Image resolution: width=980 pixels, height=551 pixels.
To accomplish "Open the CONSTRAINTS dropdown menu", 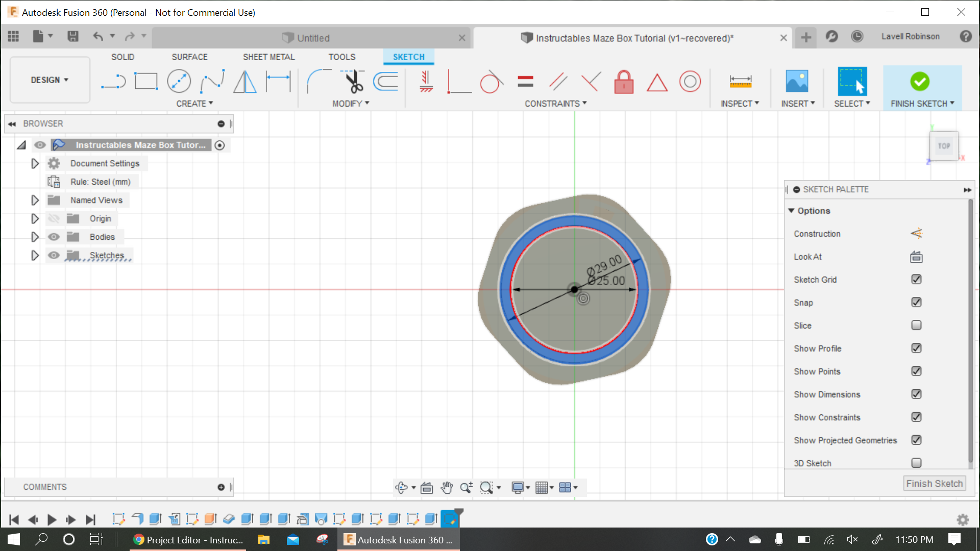I will (x=556, y=104).
